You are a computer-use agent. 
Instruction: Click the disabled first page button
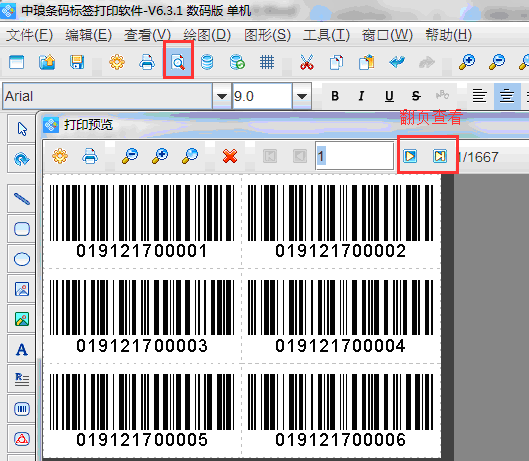(x=270, y=156)
